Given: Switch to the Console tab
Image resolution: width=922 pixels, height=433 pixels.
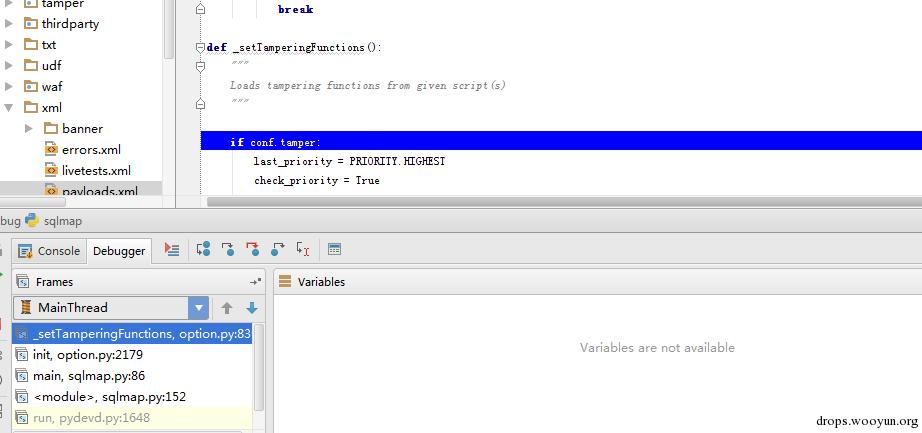Looking at the screenshot, I should click(49, 251).
